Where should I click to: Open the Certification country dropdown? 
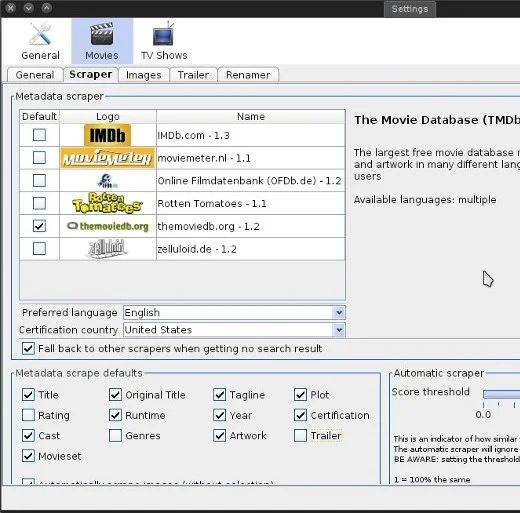tap(234, 330)
